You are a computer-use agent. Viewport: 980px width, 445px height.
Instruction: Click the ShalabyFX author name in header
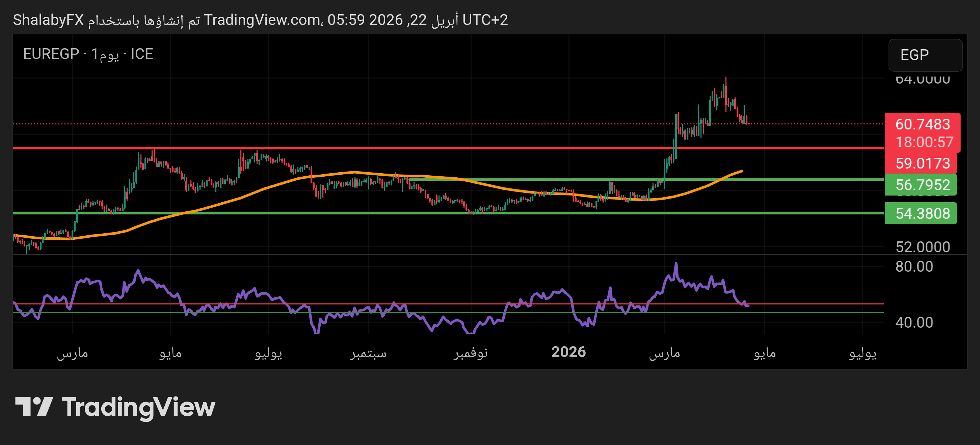(x=48, y=20)
